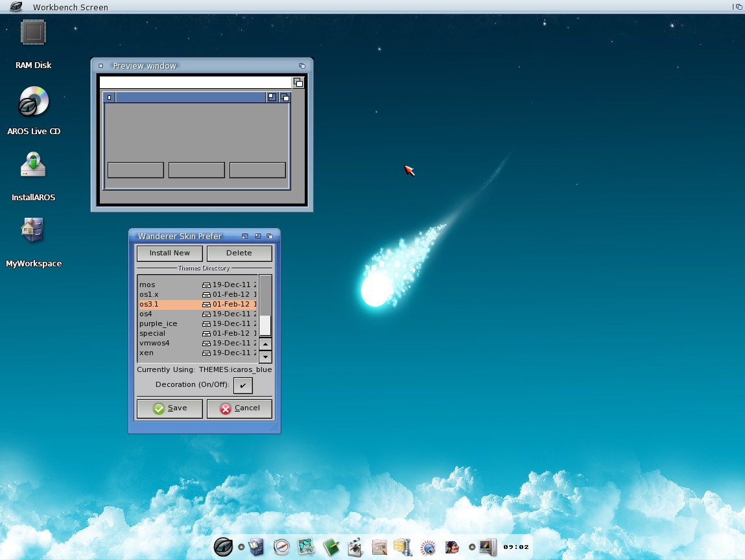Click the Install New button
Screen dimensions: 745x560
(x=170, y=253)
